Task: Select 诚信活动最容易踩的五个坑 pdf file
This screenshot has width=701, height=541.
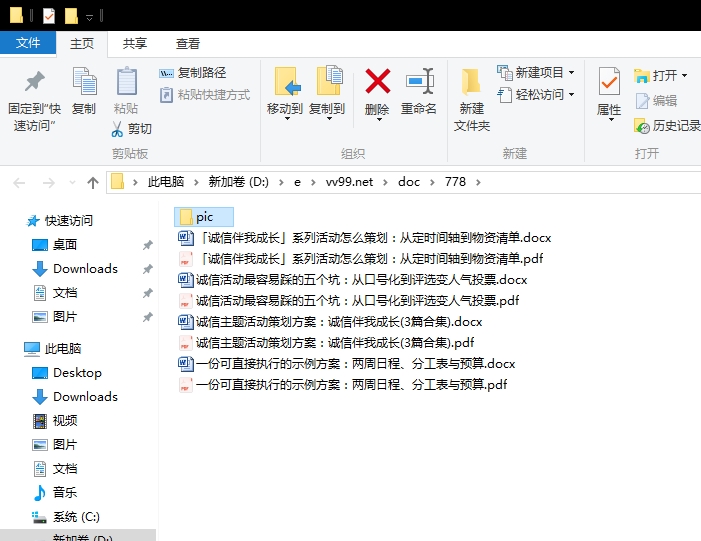Action: pyautogui.click(x=349, y=301)
